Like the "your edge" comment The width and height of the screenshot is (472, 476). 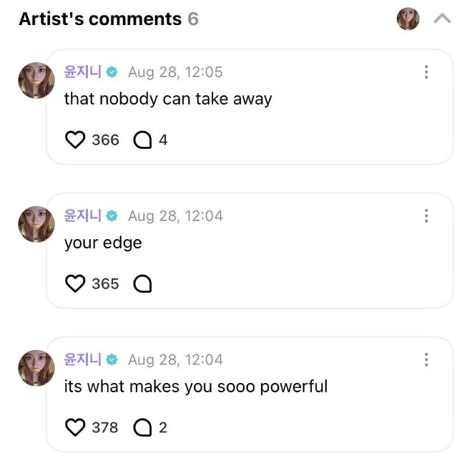(75, 283)
